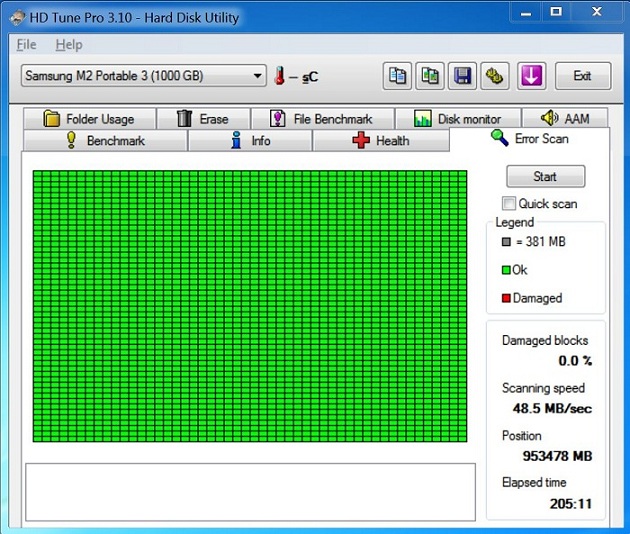Screen dimensions: 630x534
Task: Click the copy screenshot to clipboard icon
Action: tap(430, 76)
